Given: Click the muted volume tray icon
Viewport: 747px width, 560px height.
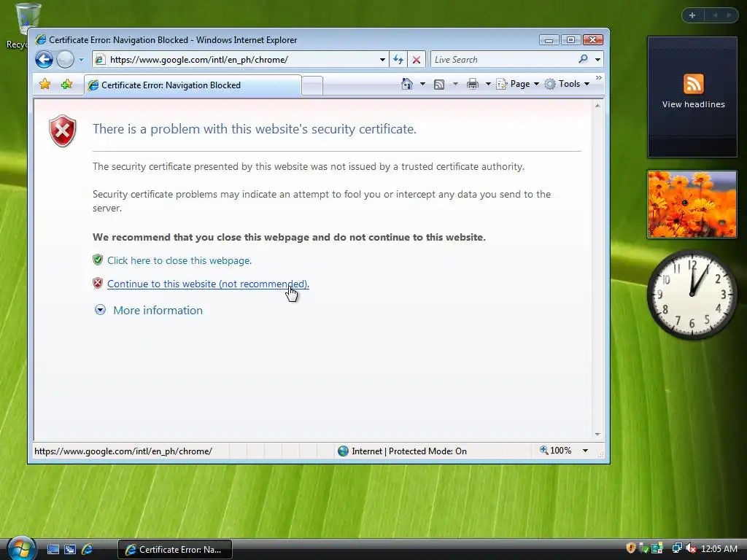Looking at the screenshot, I should pos(691,548).
